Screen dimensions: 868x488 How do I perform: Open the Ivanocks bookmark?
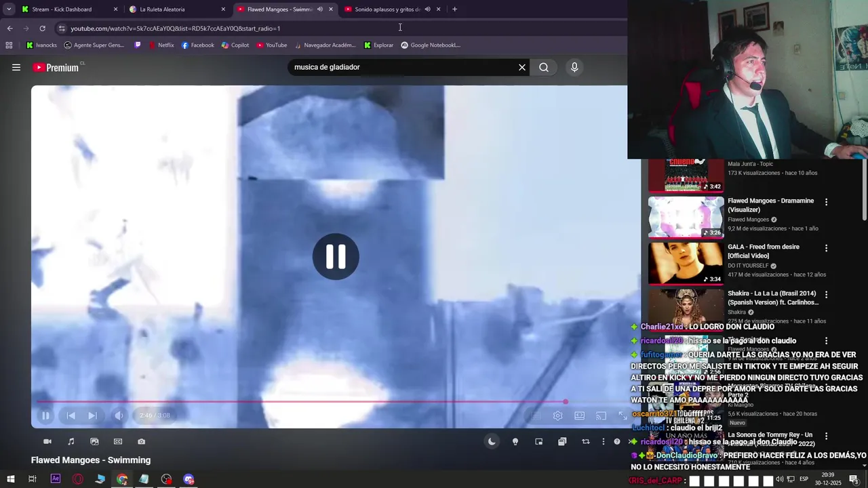41,45
